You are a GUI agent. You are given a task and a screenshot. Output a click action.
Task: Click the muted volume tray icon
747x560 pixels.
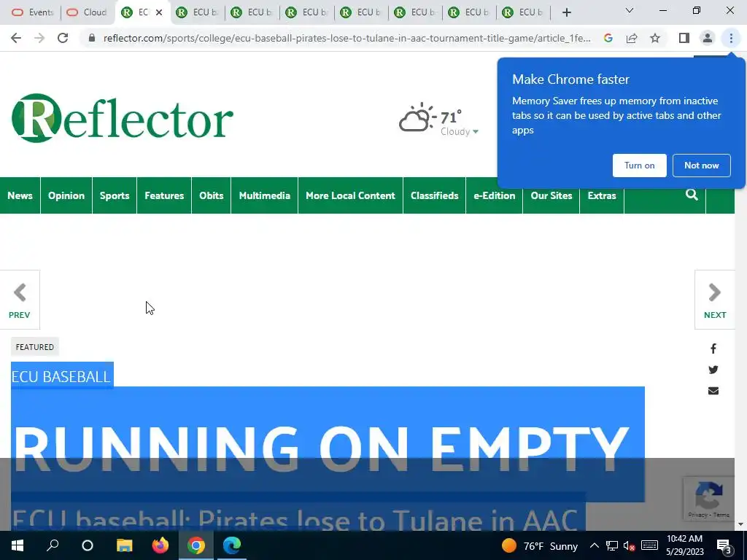630,545
